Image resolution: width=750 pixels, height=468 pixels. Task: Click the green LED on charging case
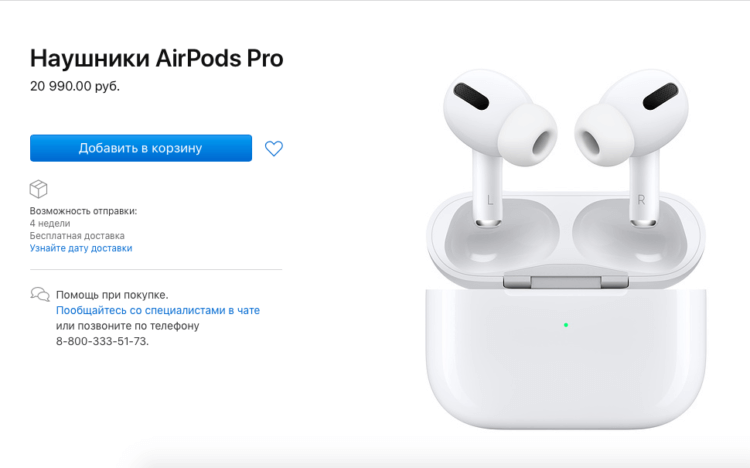pos(566,325)
